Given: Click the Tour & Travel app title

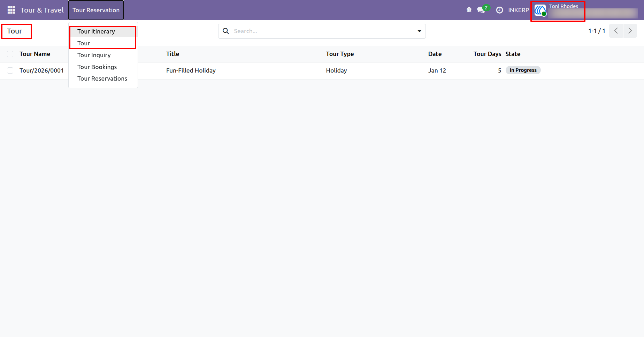Looking at the screenshot, I should [x=42, y=10].
